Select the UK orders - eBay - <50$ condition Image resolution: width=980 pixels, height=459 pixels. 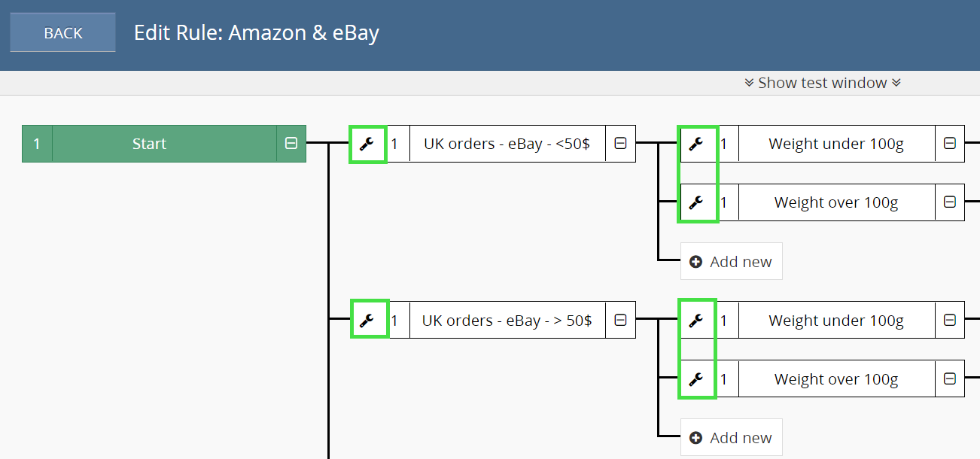pos(507,144)
